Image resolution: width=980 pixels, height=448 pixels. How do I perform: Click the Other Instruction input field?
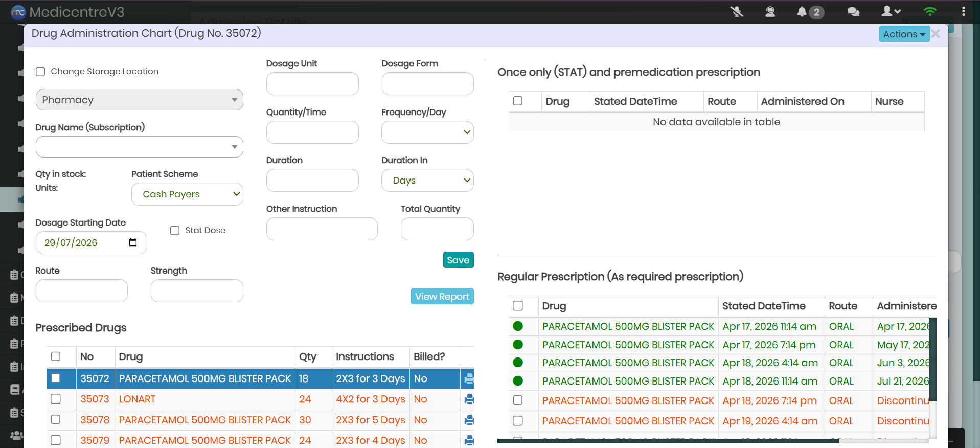[322, 229]
